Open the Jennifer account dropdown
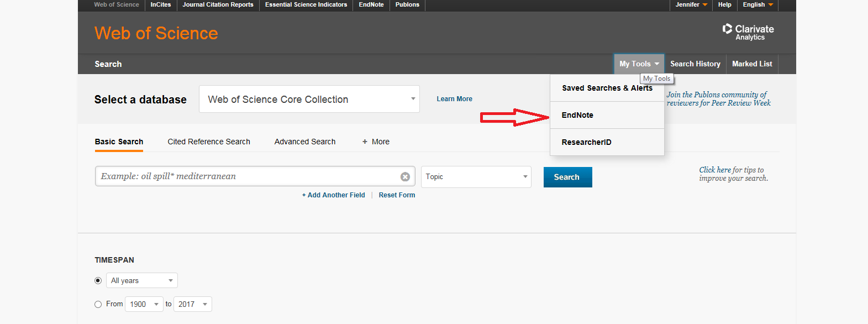This screenshot has height=324, width=868. 691,4
